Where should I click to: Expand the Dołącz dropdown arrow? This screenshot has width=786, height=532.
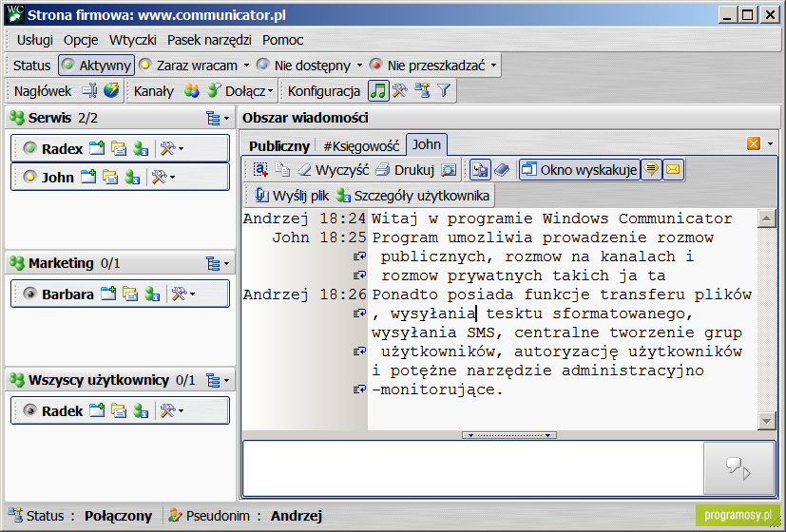(x=271, y=91)
